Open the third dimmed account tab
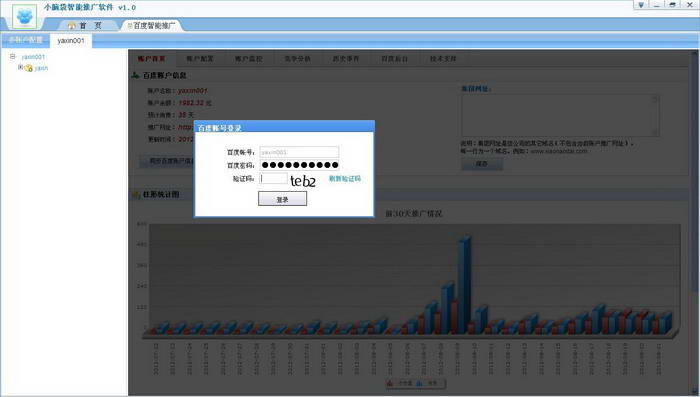The image size is (700, 397). click(249, 59)
